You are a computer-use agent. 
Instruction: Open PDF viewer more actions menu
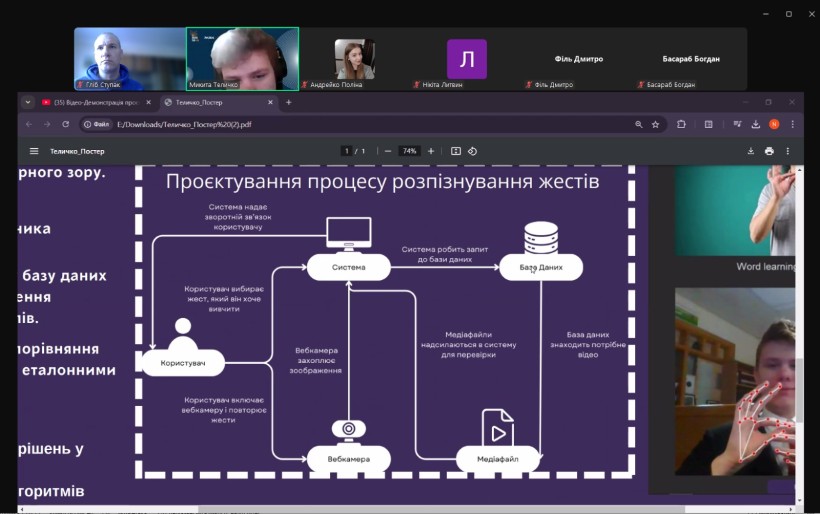pos(789,151)
